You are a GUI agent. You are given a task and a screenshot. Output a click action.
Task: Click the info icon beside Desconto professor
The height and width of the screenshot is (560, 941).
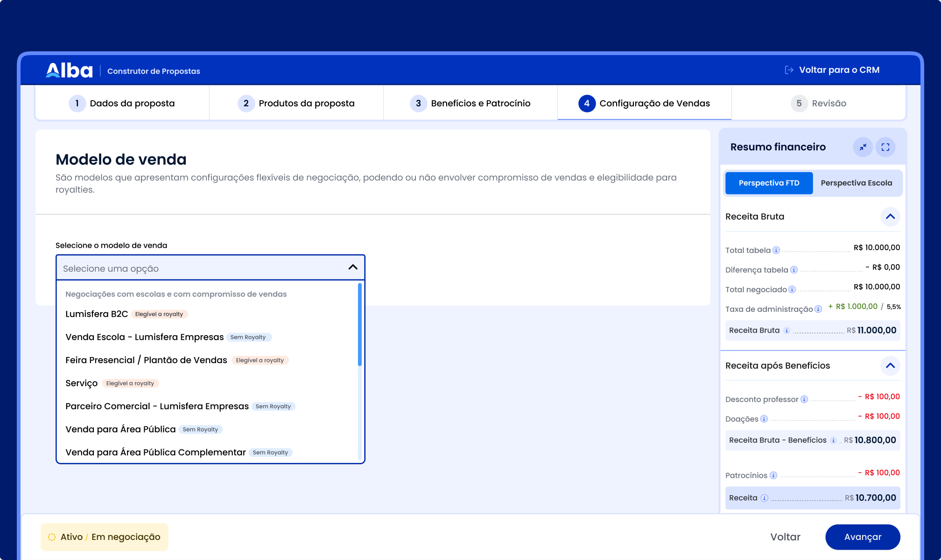(x=804, y=399)
